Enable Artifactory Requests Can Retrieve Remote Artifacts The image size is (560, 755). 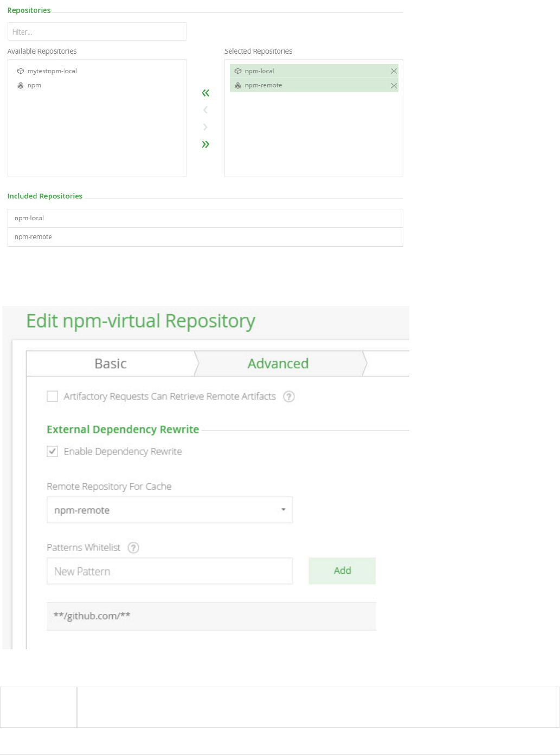(x=53, y=396)
